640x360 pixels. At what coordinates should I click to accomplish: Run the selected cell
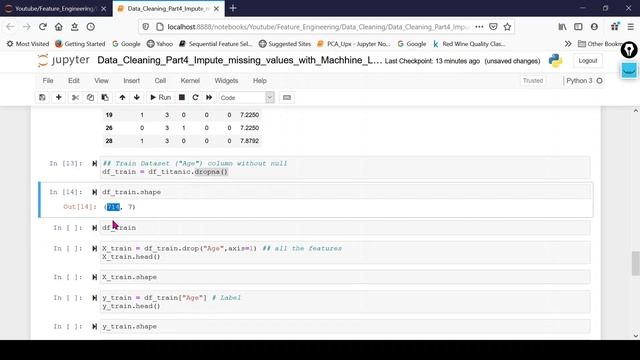pos(160,98)
